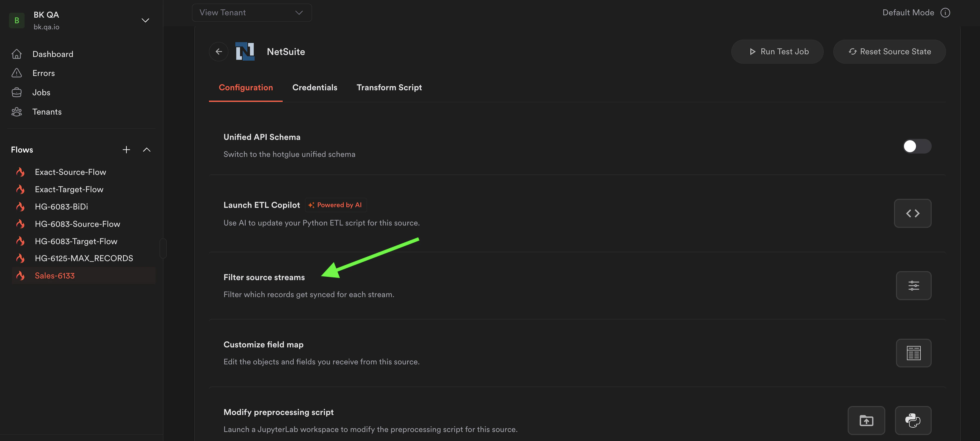Open the HG-6125-MAX_RECORDS flow
Image resolution: width=980 pixels, height=441 pixels.
pyautogui.click(x=84, y=258)
